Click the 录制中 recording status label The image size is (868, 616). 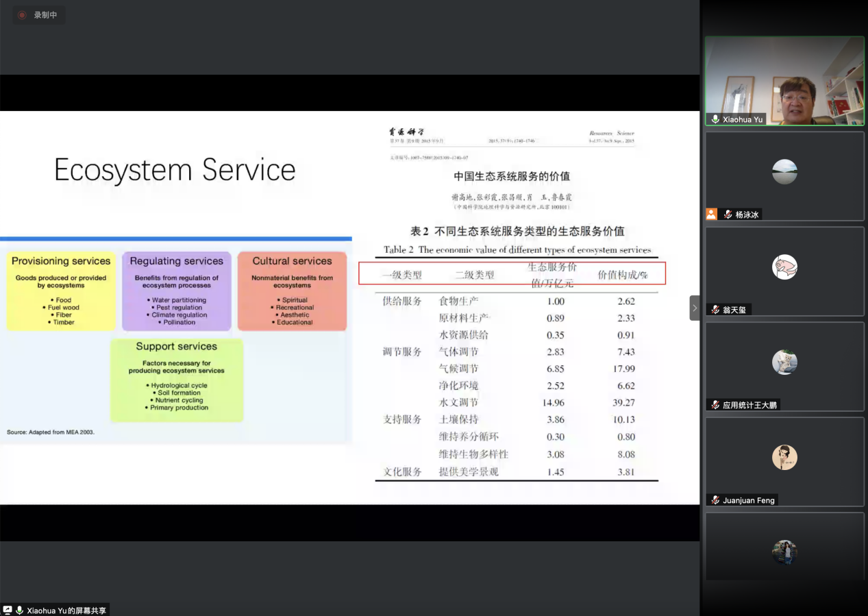coord(46,15)
